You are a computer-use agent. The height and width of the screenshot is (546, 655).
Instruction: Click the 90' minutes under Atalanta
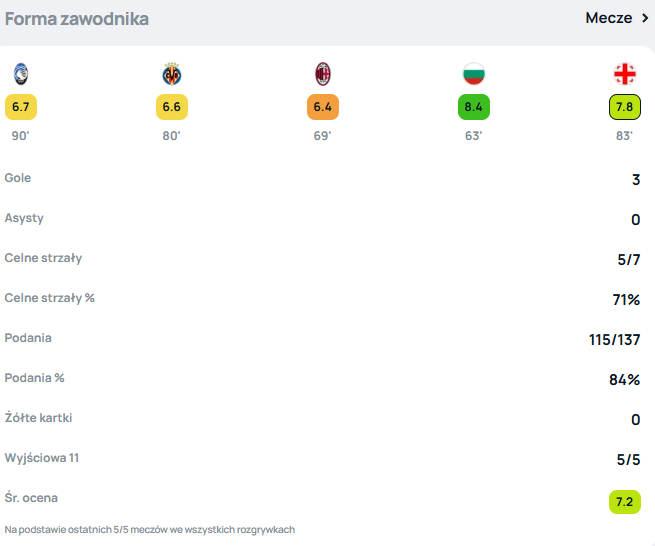[21, 135]
